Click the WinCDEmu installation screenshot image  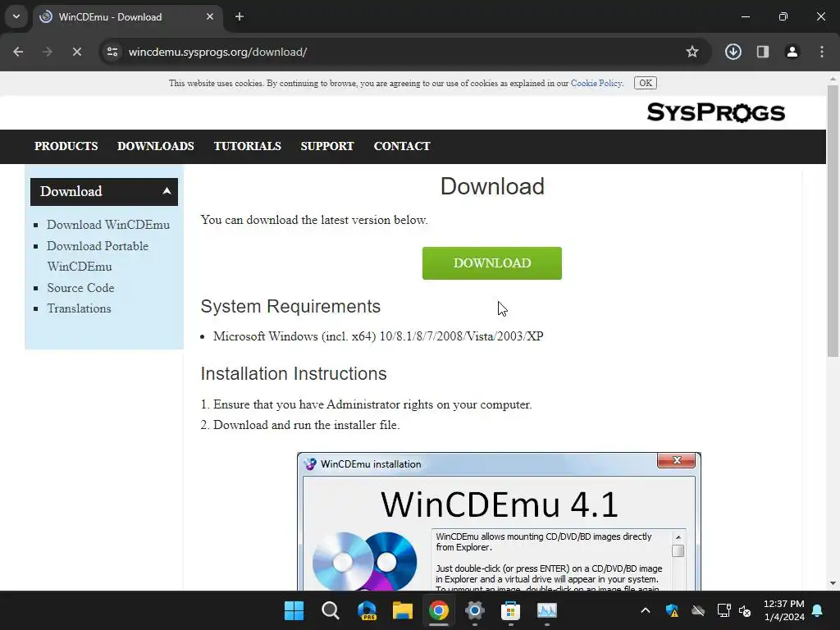tap(499, 521)
